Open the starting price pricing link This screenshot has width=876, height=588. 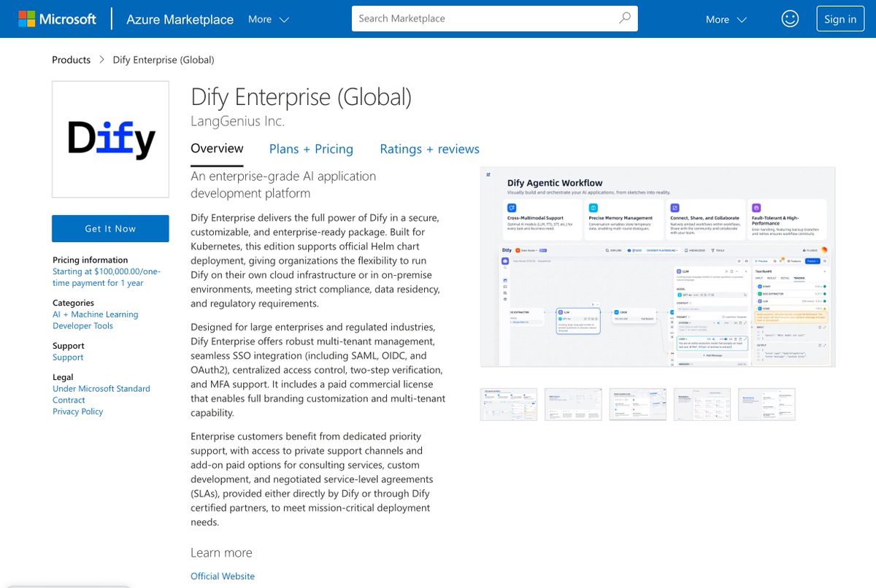coord(107,277)
